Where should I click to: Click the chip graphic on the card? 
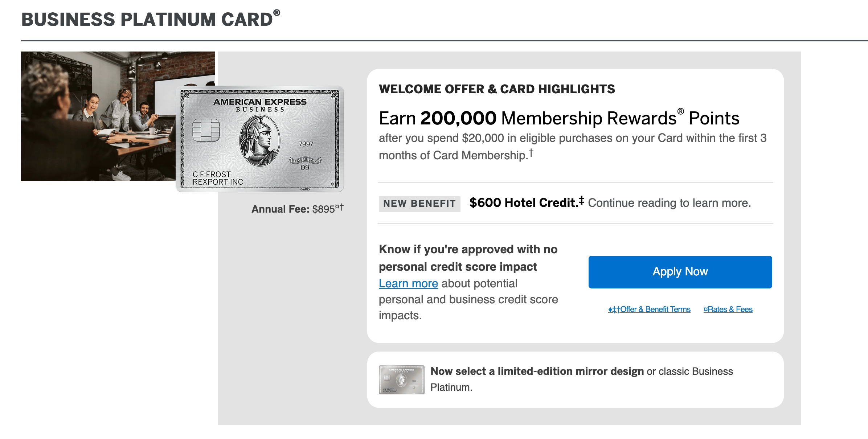(206, 130)
